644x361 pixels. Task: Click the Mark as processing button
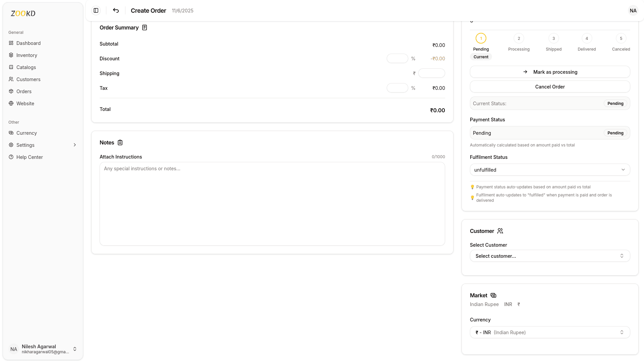click(549, 72)
